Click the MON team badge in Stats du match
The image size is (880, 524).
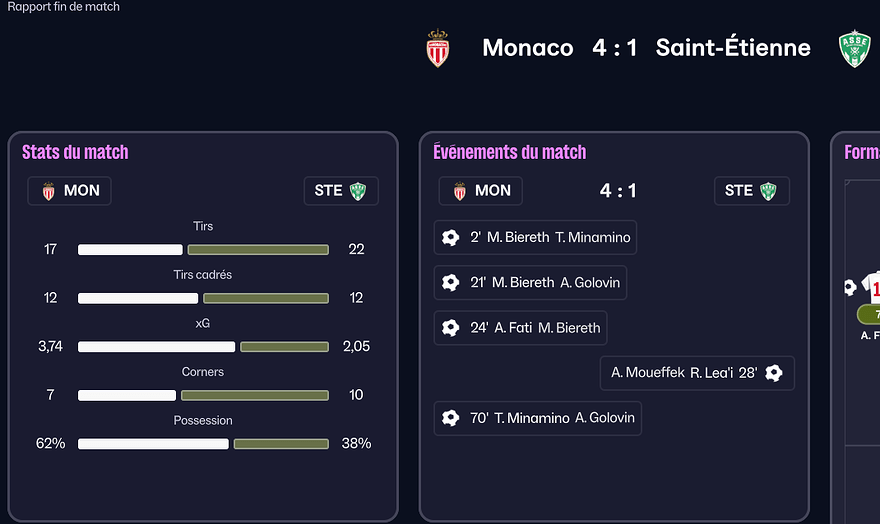(x=70, y=191)
